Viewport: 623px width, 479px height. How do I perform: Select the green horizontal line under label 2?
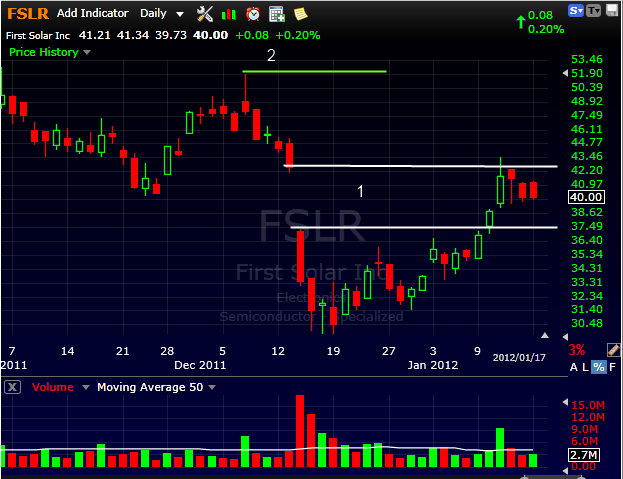click(x=314, y=71)
